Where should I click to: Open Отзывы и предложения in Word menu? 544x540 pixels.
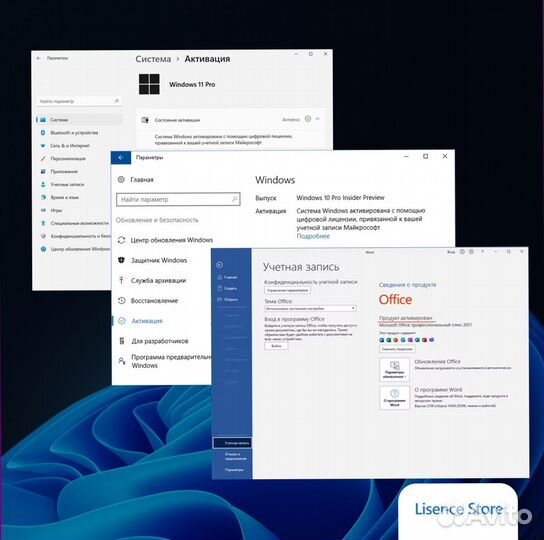[235, 456]
